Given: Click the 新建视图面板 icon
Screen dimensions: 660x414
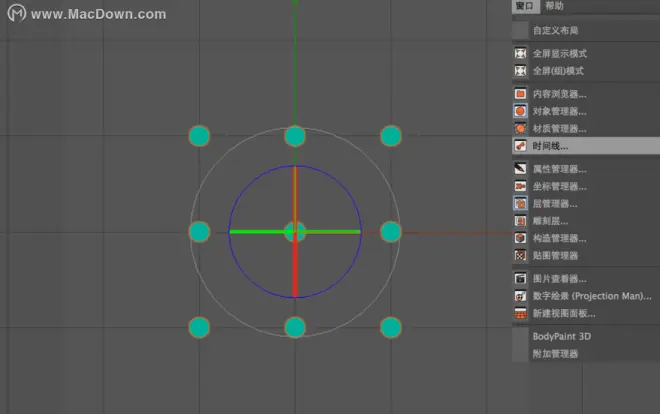Looking at the screenshot, I should point(521,313).
